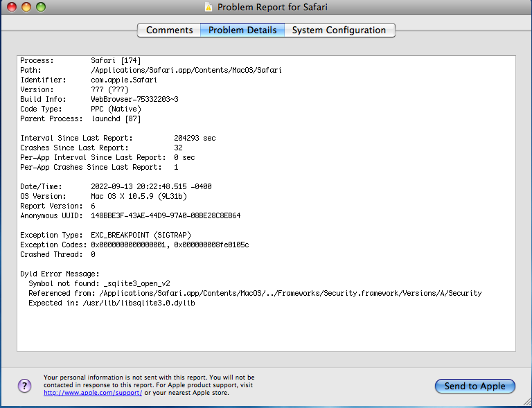Image resolution: width=532 pixels, height=408 pixels.
Task: Click the Anonymous UUID value
Action: point(166,215)
